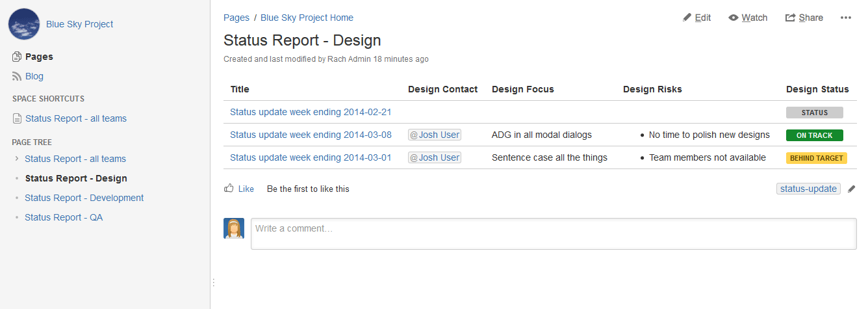Click the yellow BEHIND TARGET status badge
The image size is (868, 309).
[x=816, y=158]
